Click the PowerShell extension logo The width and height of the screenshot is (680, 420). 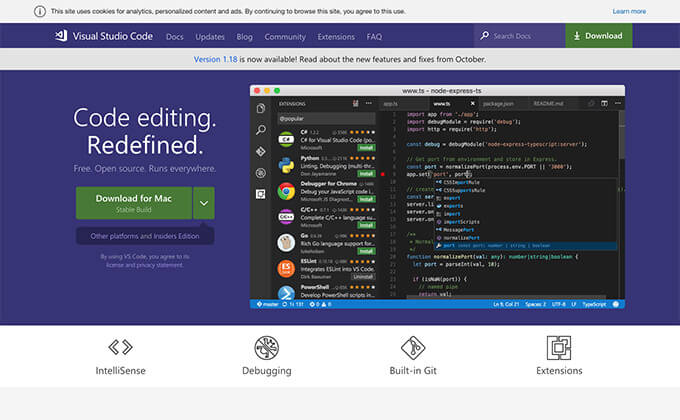pyautogui.click(x=286, y=292)
